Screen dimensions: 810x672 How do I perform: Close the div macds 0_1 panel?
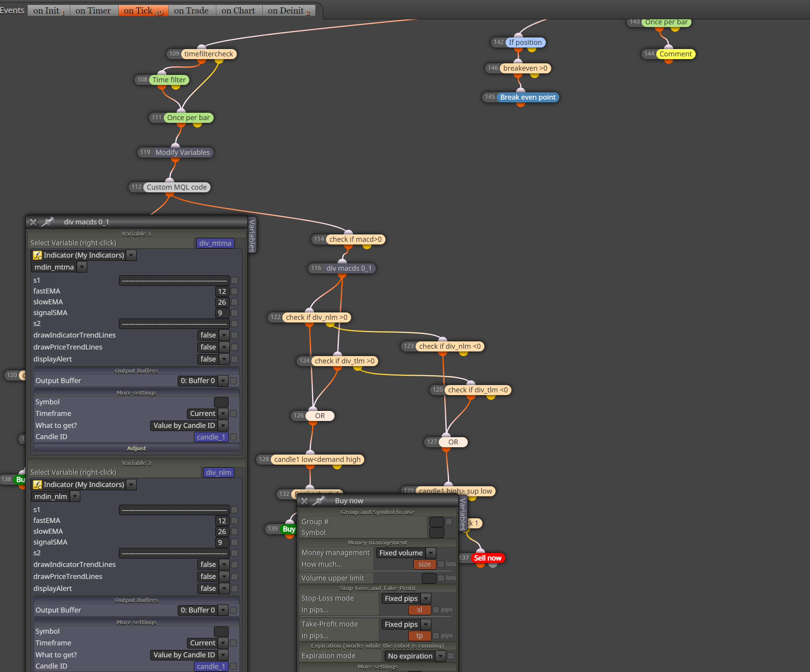pyautogui.click(x=33, y=222)
